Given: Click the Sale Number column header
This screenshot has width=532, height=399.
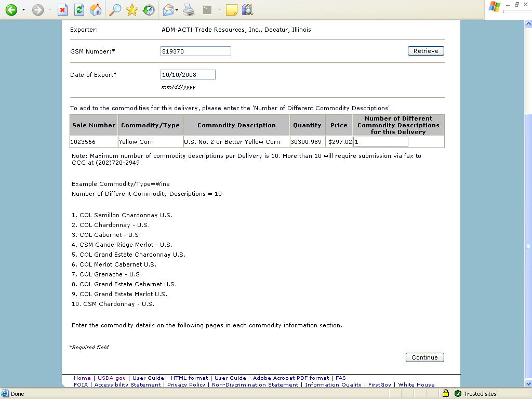Looking at the screenshot, I should 94,125.
